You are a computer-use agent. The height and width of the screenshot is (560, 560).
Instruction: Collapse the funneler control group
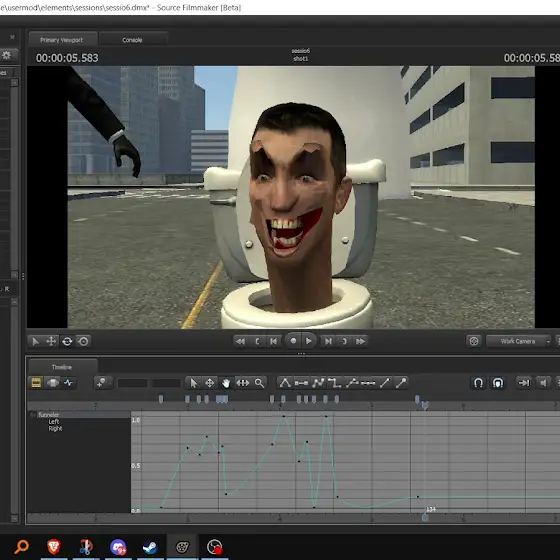[x=33, y=415]
